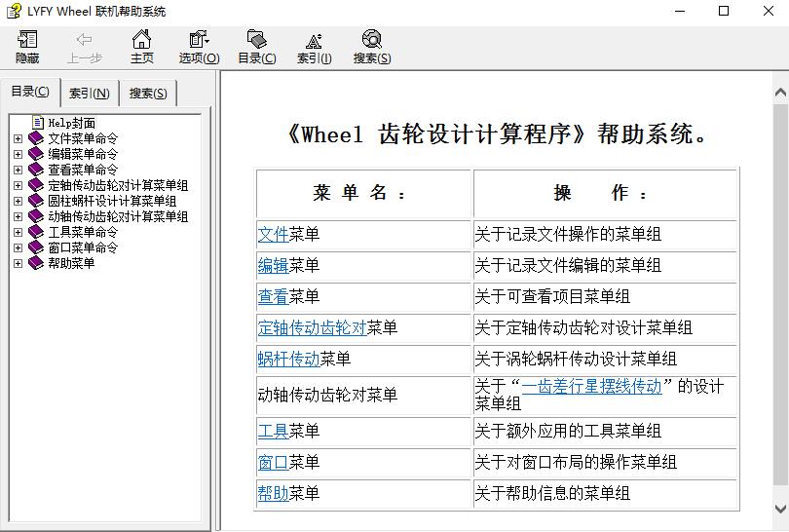The width and height of the screenshot is (789, 532).
Task: Expand the 定轴传动齿轮对计算菜单组 node
Action: pos(18,185)
